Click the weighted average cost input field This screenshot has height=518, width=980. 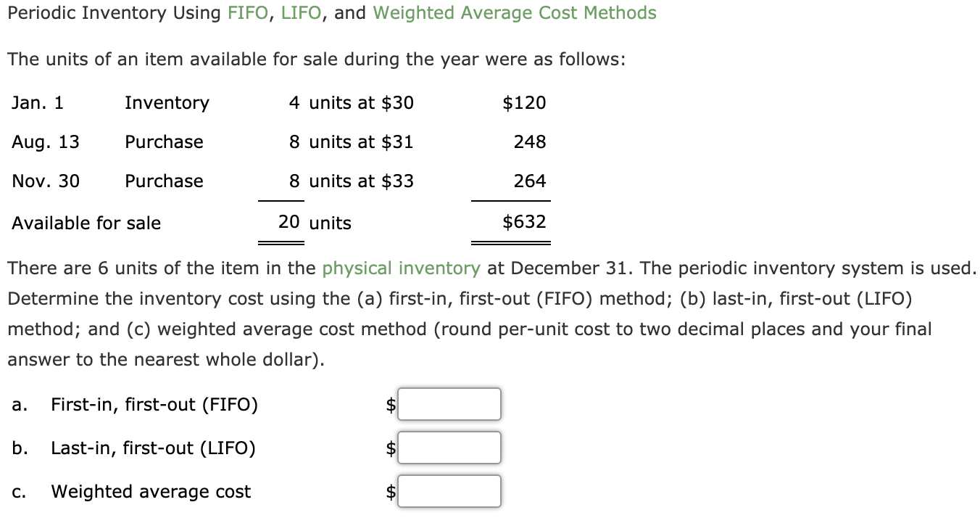pos(448,490)
